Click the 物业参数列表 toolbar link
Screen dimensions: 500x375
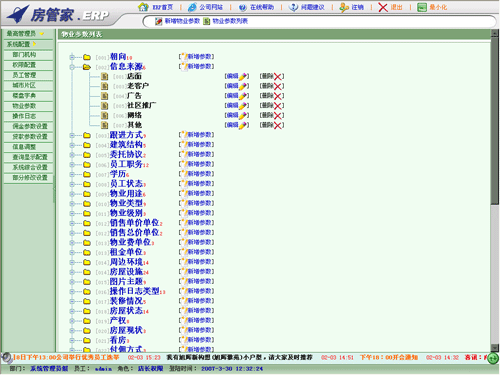click(x=230, y=21)
